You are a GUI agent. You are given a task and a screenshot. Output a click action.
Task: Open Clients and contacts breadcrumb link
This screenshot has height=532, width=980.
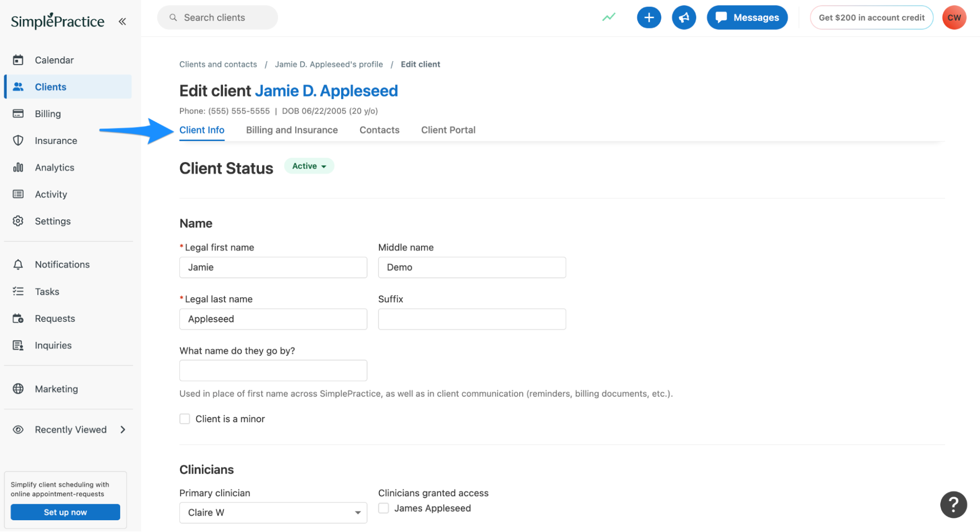(x=218, y=64)
